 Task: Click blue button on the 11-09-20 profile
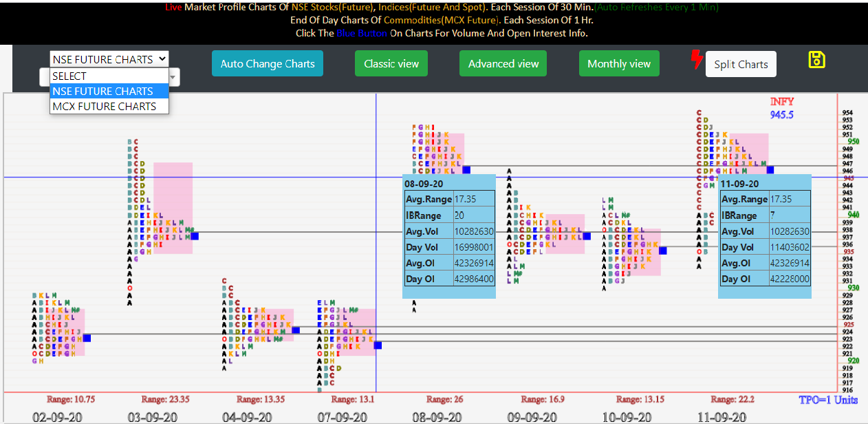(770, 169)
